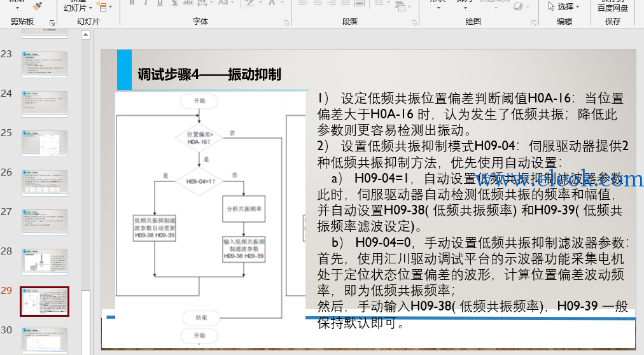Click the final line 保持默认即可。
Image resolution: width=644 pixels, height=355 pixels.
(x=361, y=323)
